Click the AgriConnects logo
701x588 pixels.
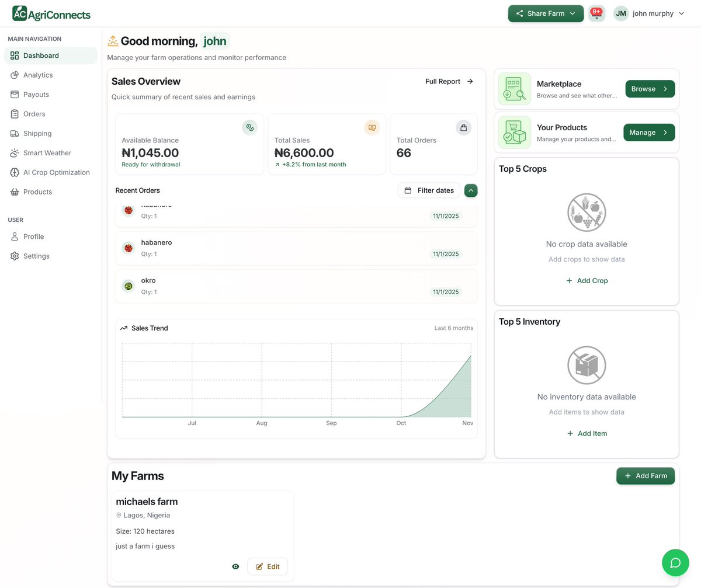(51, 13)
